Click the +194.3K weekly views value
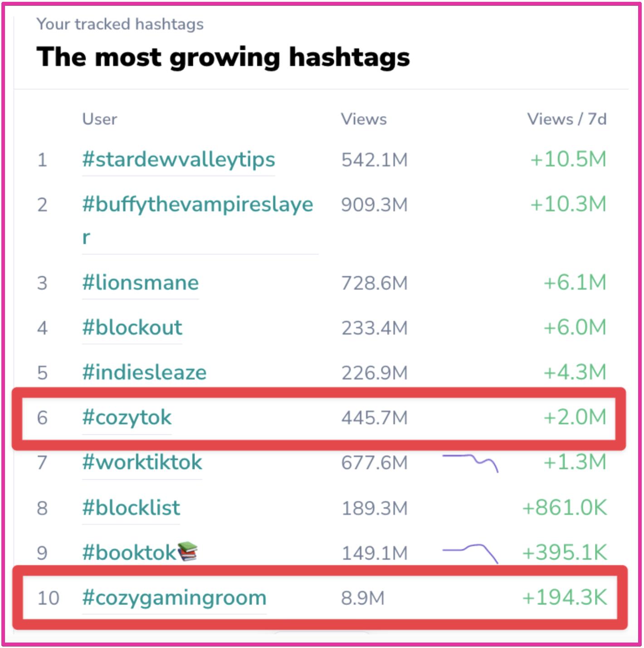Image resolution: width=644 pixels, height=648 pixels. click(564, 598)
